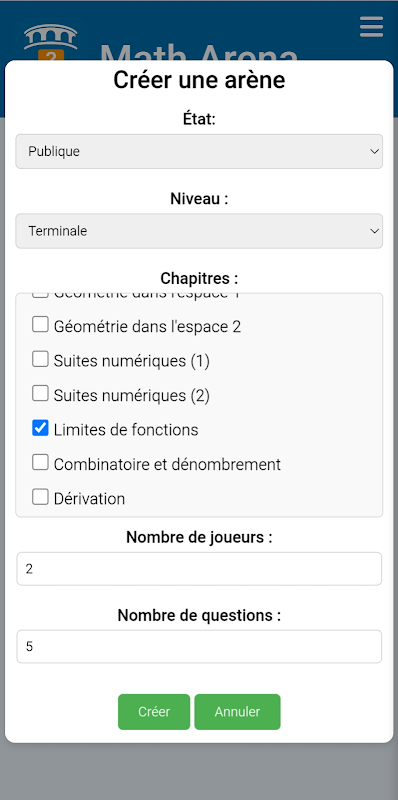Expand the Niveau dropdown arrow

click(374, 231)
